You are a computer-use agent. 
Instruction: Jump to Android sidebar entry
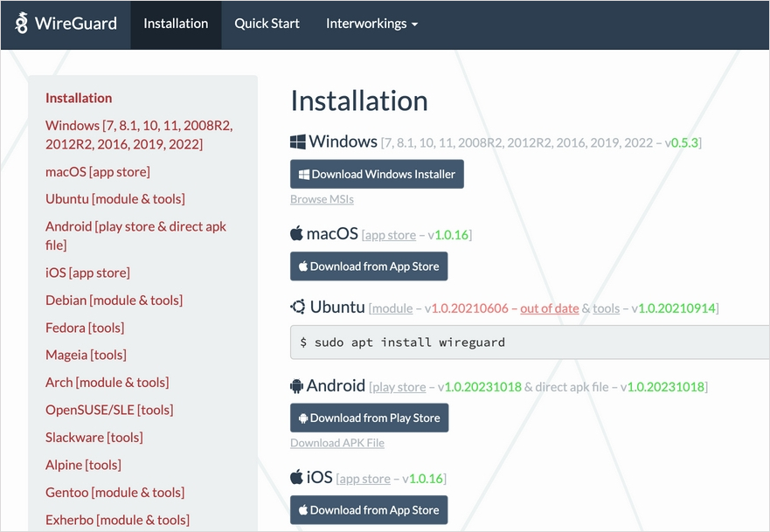tap(135, 236)
